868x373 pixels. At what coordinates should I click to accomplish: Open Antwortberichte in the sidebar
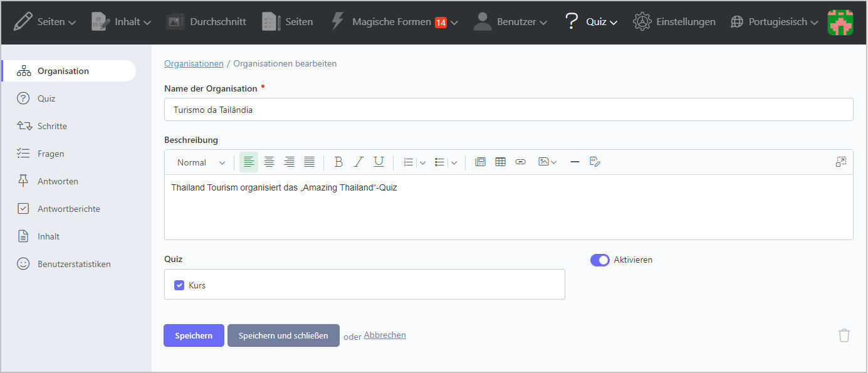(x=69, y=209)
